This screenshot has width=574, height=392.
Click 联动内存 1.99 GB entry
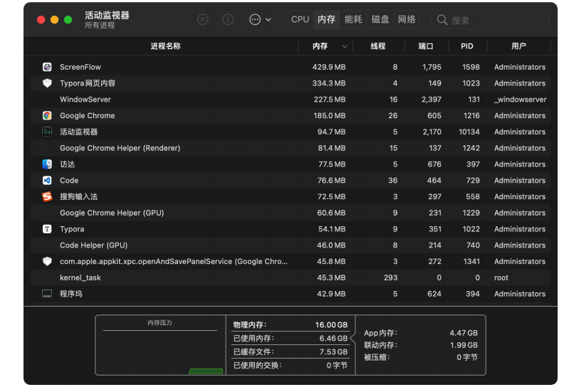tap(421, 345)
